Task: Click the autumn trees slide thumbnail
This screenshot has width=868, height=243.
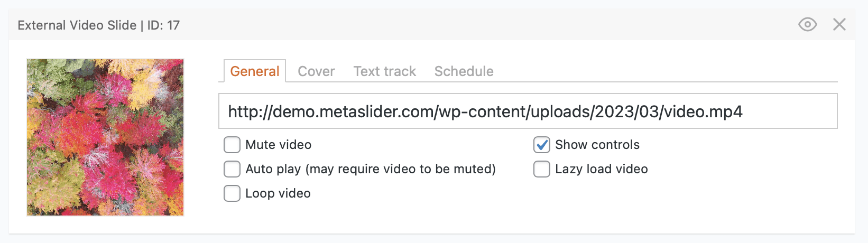Action: click(x=105, y=137)
